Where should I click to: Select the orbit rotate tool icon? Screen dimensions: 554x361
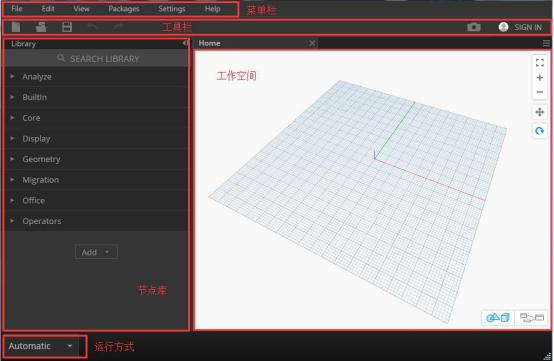540,131
